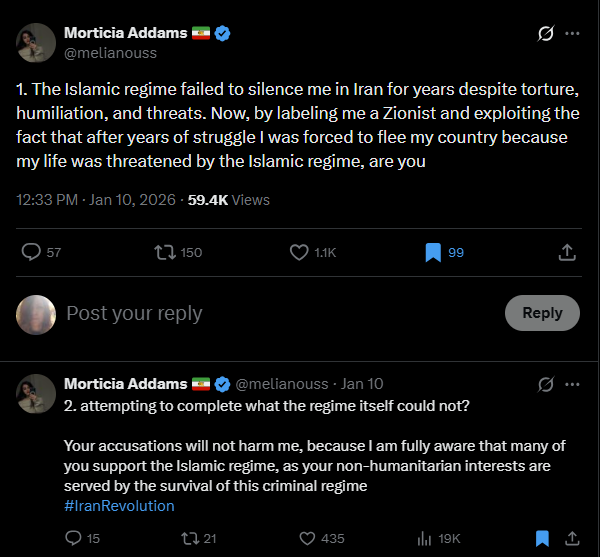Viewport: 600px width, 557px height.
Task: Toggle bookmark on the main post
Action: click(x=433, y=252)
